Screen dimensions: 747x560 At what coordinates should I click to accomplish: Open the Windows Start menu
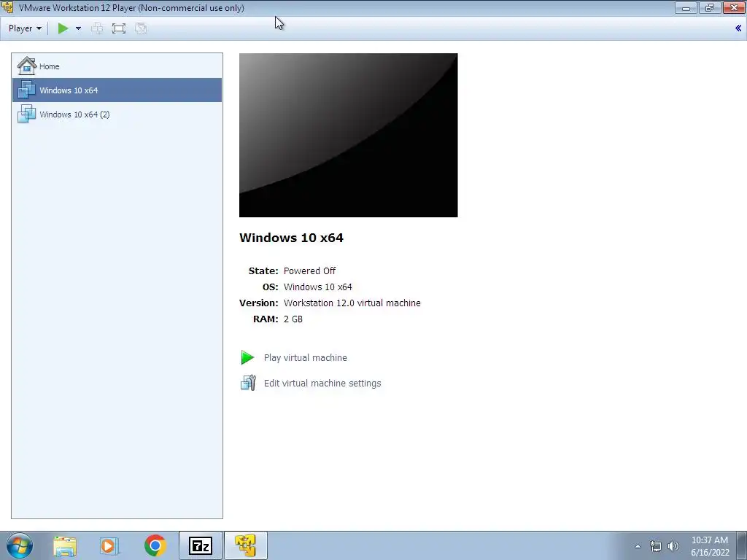click(x=20, y=545)
